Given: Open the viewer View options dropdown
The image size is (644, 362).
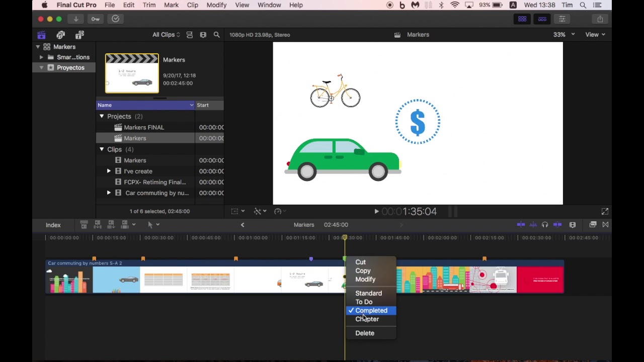Looking at the screenshot, I should pyautogui.click(x=595, y=35).
